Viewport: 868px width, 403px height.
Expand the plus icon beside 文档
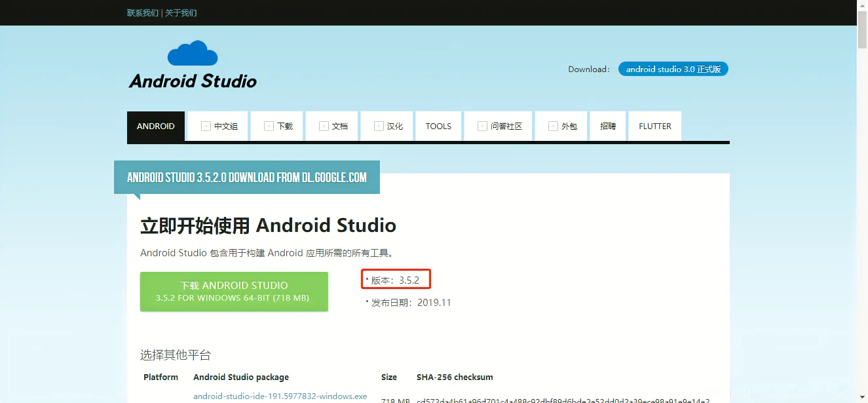coord(324,126)
